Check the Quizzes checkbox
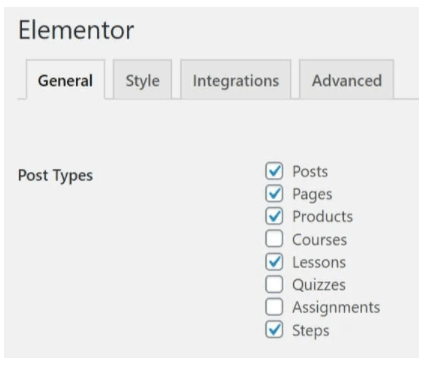The width and height of the screenshot is (427, 365). (274, 284)
